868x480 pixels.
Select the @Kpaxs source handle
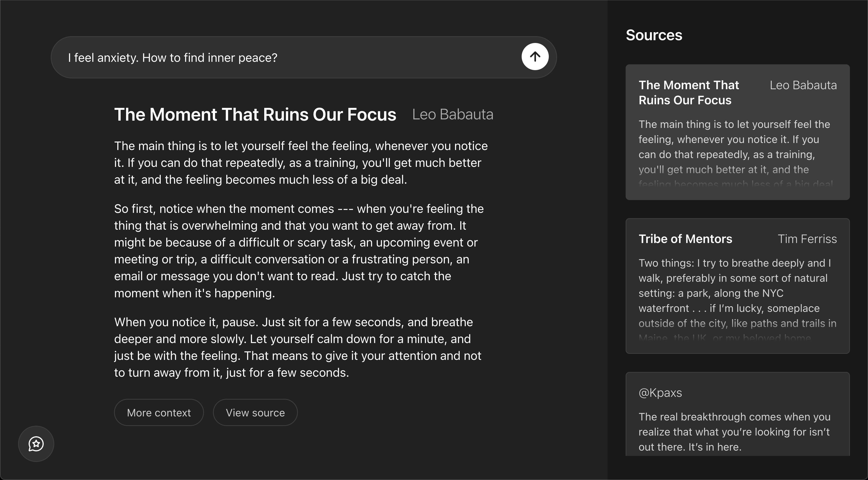click(660, 393)
